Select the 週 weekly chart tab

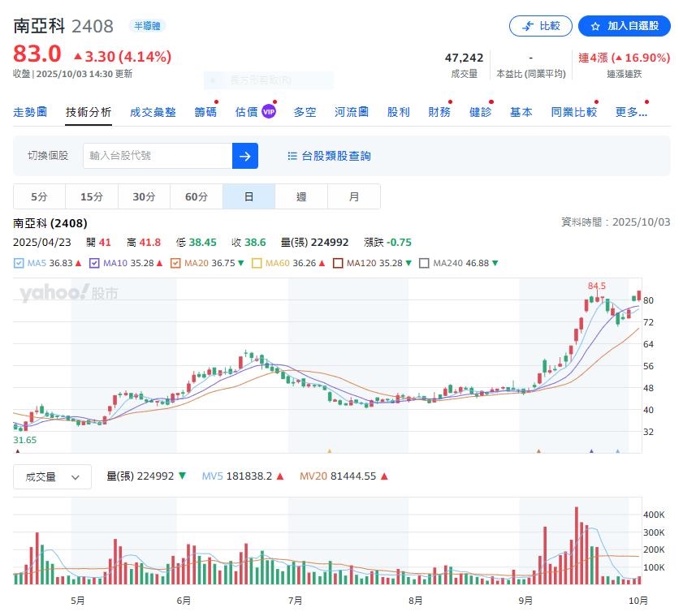tap(300, 196)
